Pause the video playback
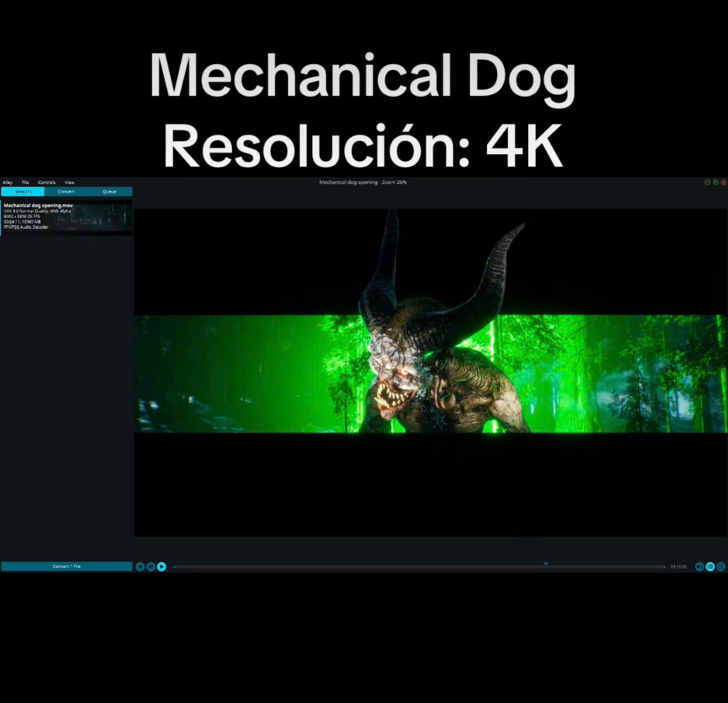The image size is (728, 703). pos(151,566)
